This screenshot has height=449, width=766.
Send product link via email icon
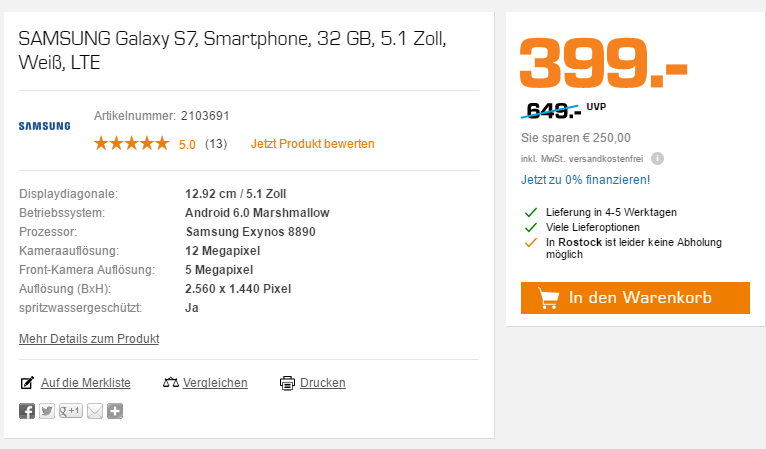click(x=95, y=411)
